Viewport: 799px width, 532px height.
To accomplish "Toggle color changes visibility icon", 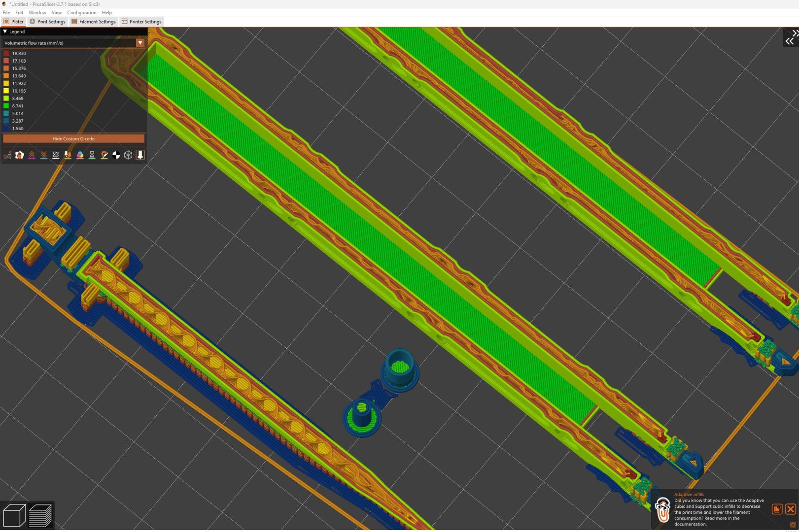I will pyautogui.click(x=80, y=155).
